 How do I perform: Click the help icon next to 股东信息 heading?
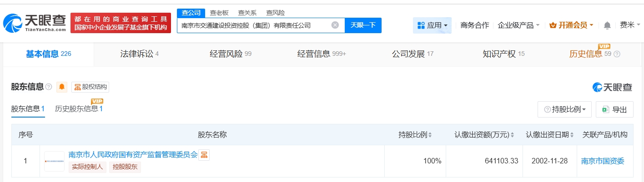(x=49, y=87)
